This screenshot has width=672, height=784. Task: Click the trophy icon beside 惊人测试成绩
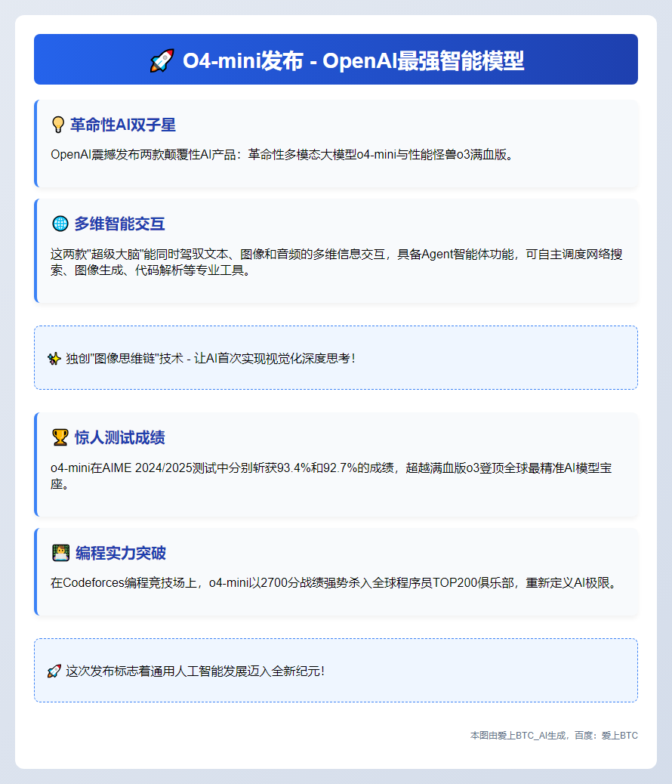(60, 437)
